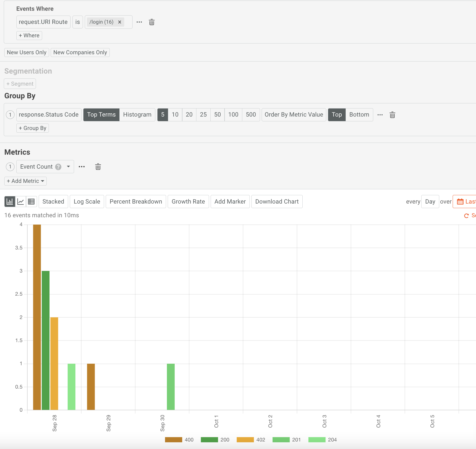The width and height of the screenshot is (476, 449).
Task: Click the Event Count help question icon
Action: 58,167
